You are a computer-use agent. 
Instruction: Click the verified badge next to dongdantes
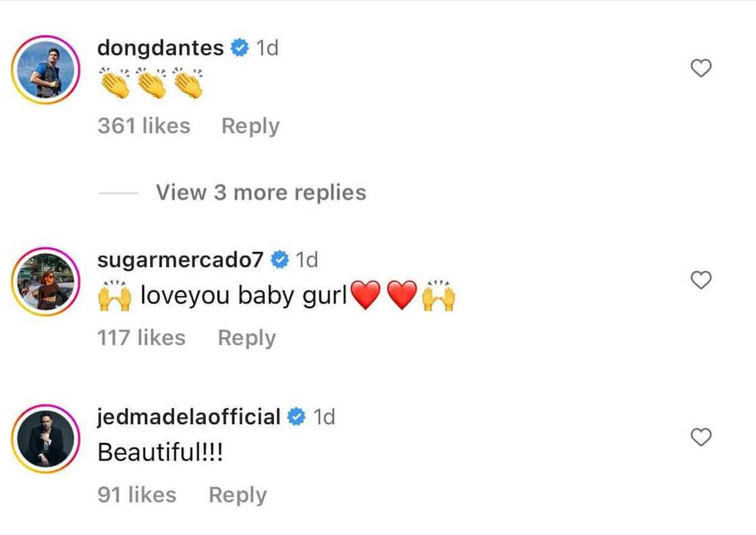[239, 48]
